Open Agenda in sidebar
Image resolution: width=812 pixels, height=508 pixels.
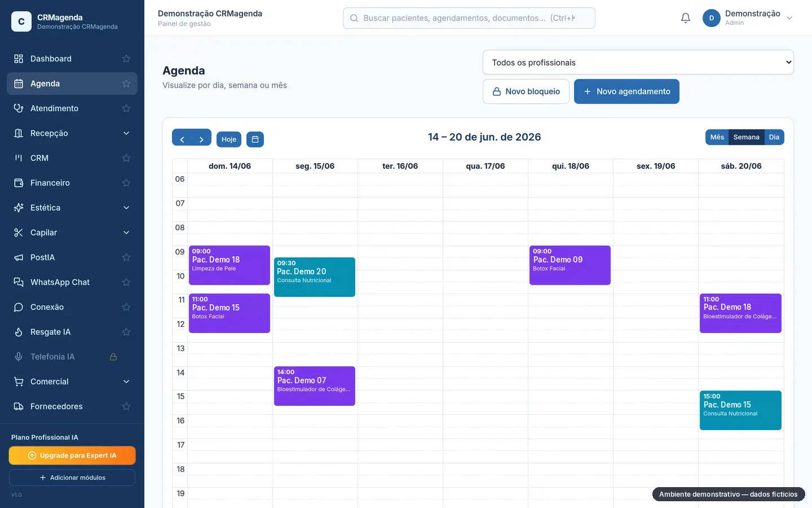pos(72,84)
